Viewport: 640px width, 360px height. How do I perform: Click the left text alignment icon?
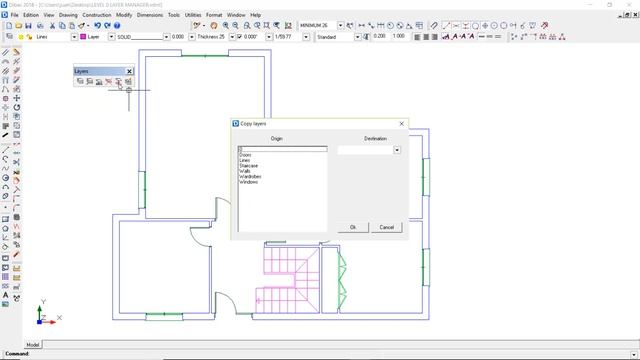tap(417, 37)
